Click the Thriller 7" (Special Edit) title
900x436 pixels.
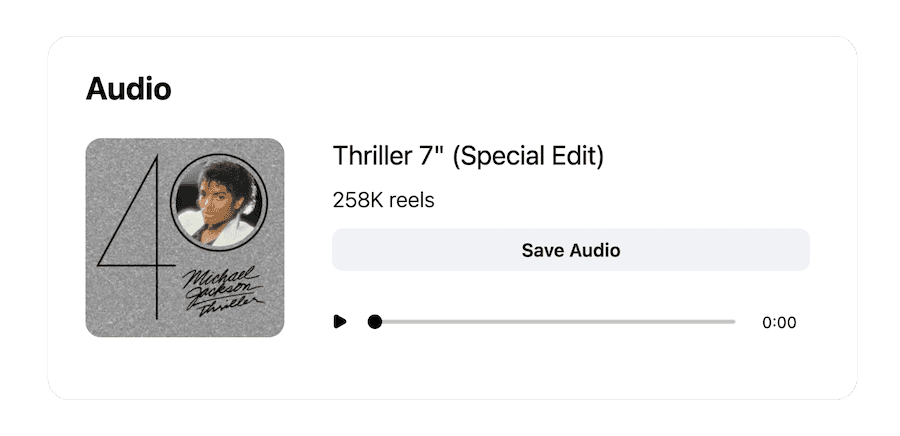tap(468, 156)
